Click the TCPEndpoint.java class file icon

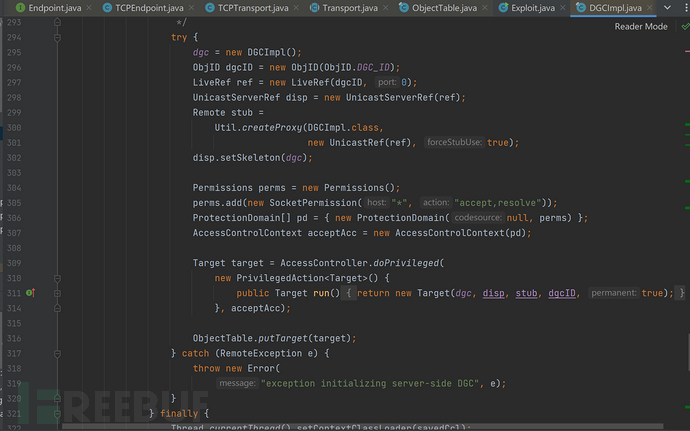(x=107, y=8)
